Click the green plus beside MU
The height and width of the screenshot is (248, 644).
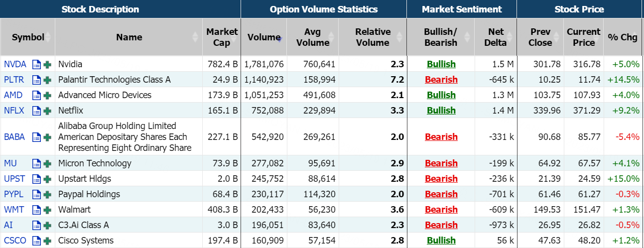(47, 163)
